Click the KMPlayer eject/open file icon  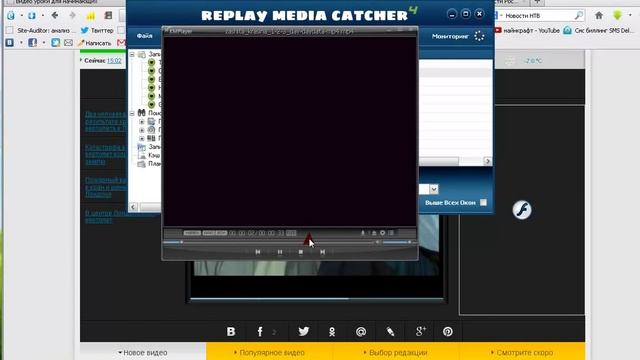point(373,233)
